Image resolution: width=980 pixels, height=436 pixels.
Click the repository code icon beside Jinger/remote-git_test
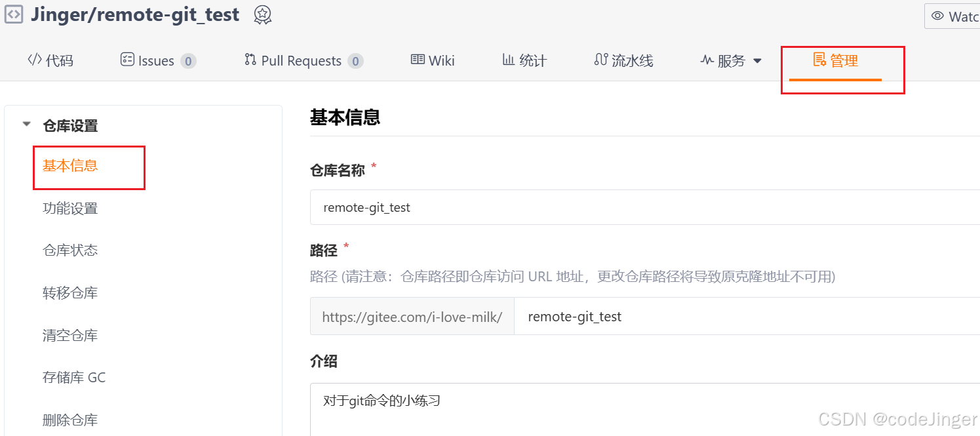click(13, 14)
